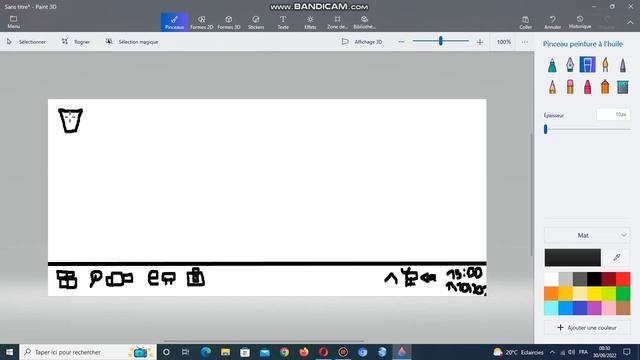The height and width of the screenshot is (360, 640).
Task: Open Microsoft Edge from taskbar
Action: point(206,352)
